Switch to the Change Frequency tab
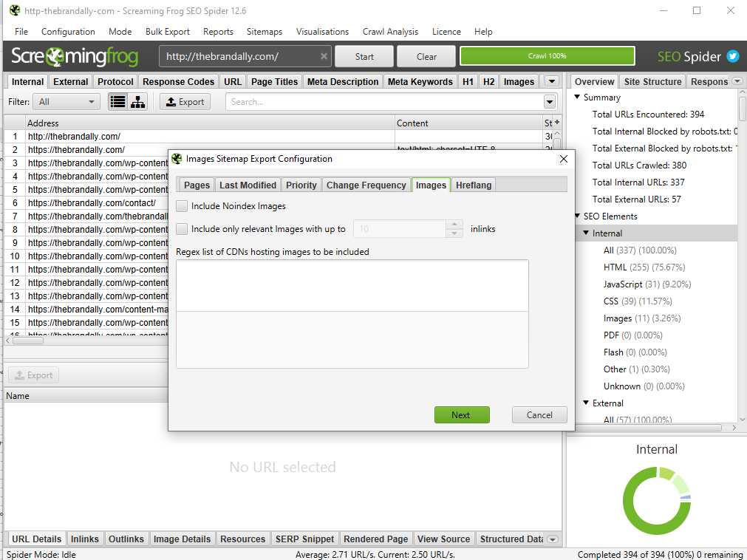Image resolution: width=747 pixels, height=560 pixels. (x=366, y=185)
